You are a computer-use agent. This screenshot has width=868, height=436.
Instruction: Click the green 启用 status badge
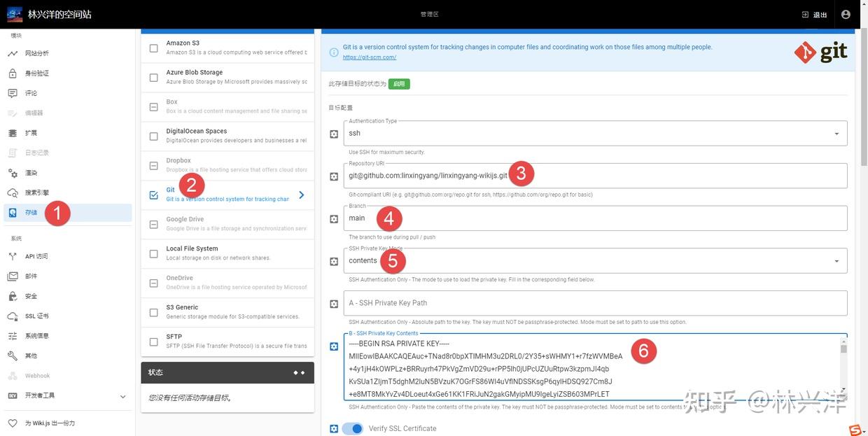[399, 84]
